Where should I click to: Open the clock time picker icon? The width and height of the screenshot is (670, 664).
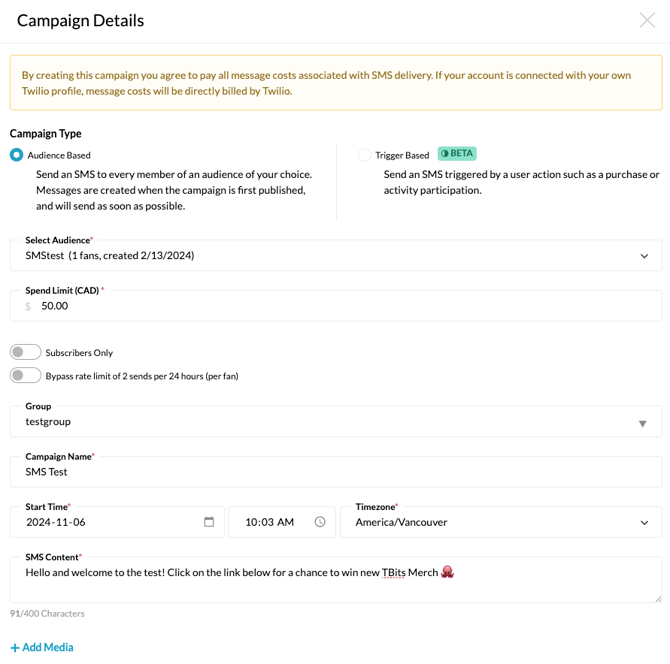[320, 522]
